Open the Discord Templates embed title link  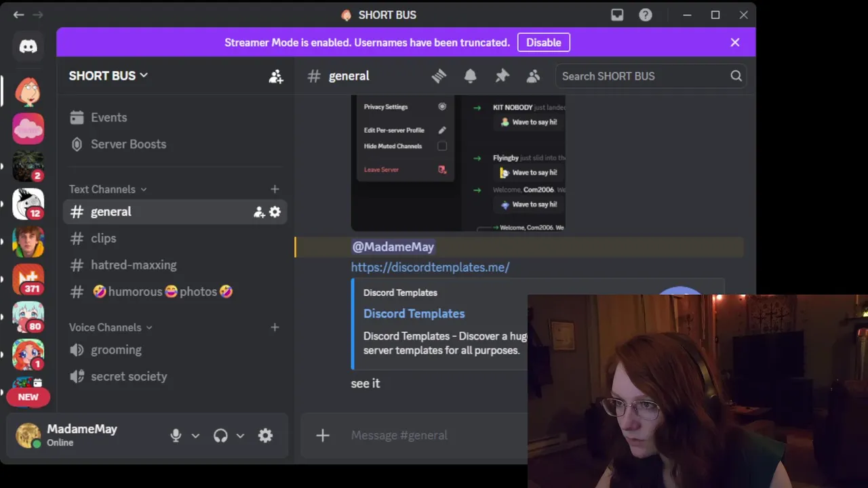coord(414,314)
